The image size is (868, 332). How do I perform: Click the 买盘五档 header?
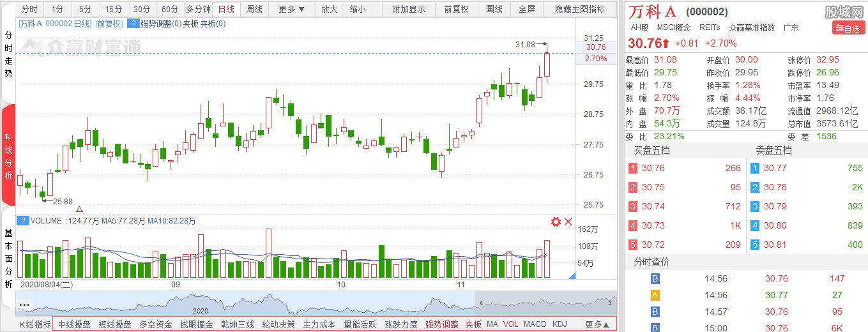click(652, 151)
